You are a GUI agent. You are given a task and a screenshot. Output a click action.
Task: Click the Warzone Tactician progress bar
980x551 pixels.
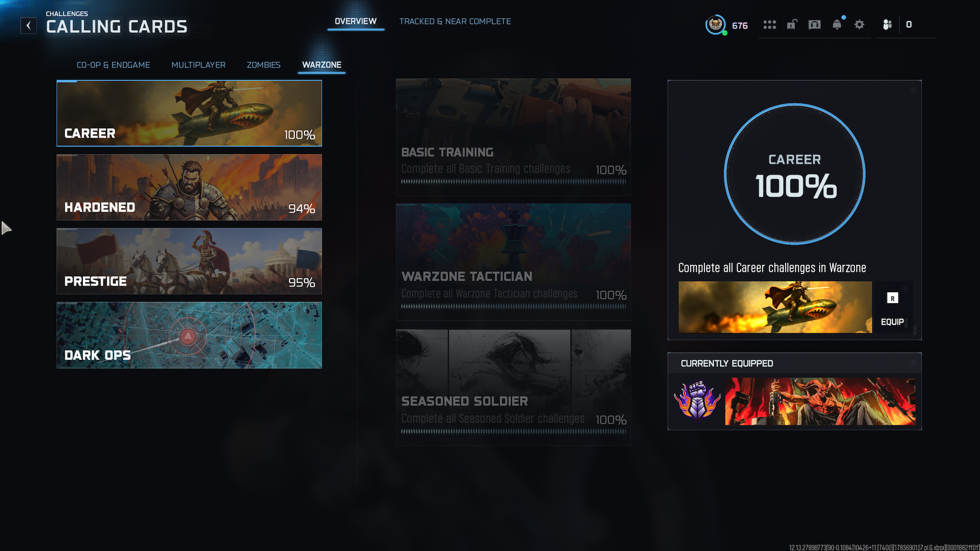(513, 307)
